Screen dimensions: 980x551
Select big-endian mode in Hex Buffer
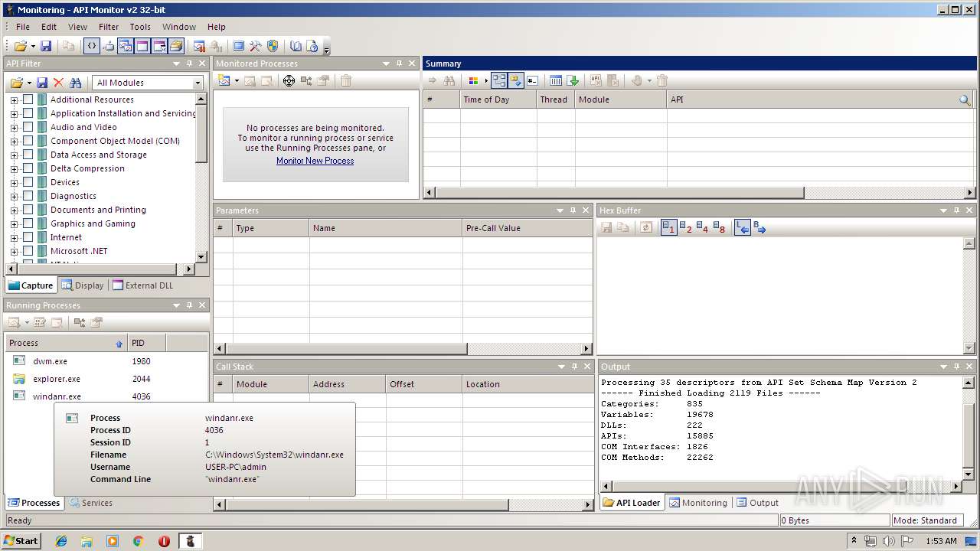tap(759, 227)
